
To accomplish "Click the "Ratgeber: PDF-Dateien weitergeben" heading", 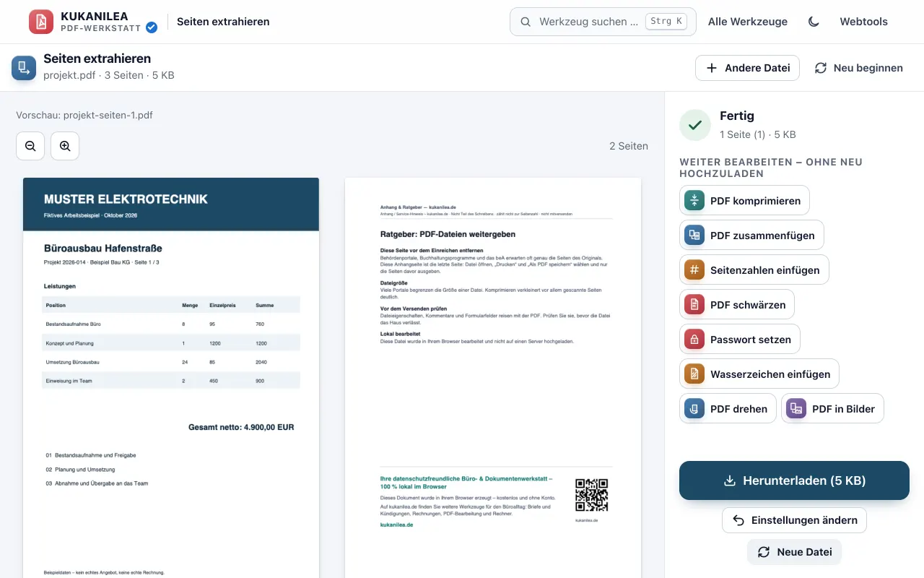I will 448,234.
